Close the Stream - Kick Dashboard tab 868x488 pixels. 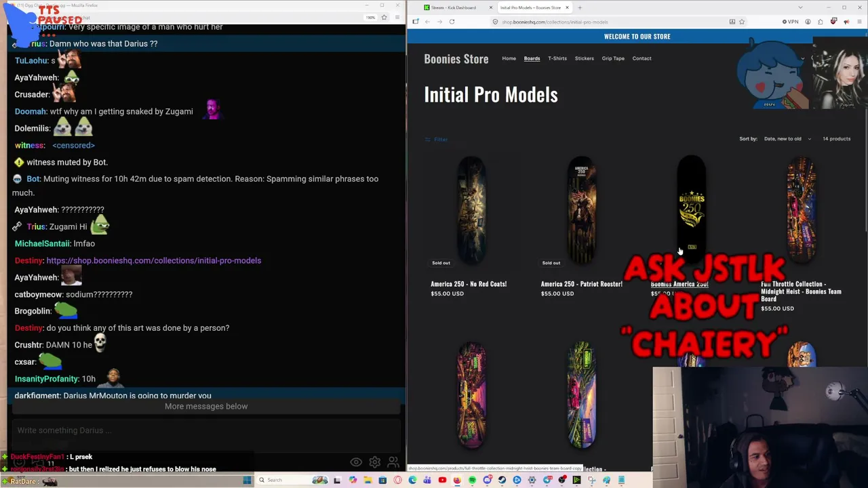click(x=491, y=7)
